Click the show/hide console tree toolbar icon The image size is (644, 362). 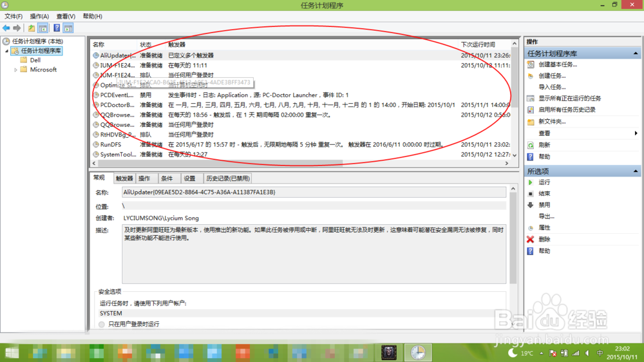[x=43, y=28]
